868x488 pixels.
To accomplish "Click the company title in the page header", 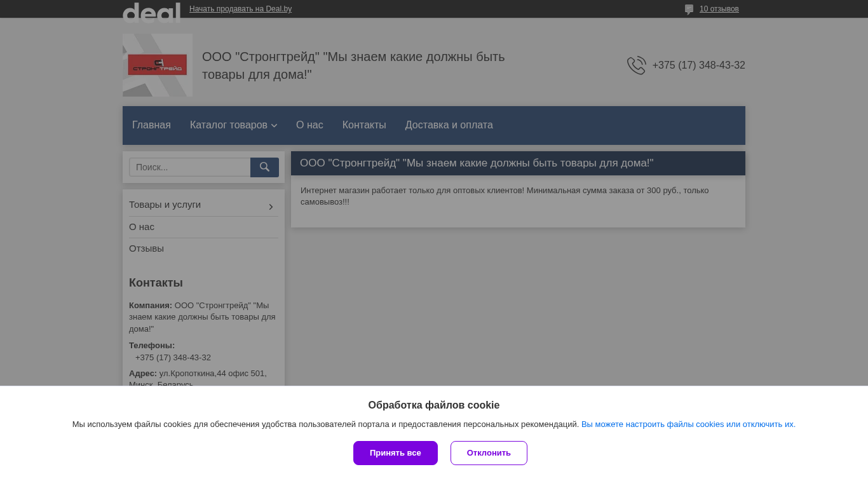I will (x=353, y=65).
